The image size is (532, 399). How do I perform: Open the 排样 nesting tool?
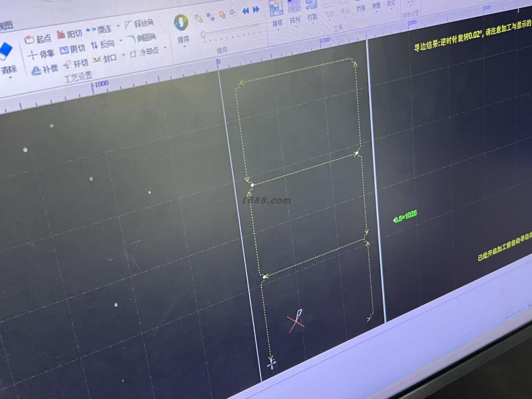(276, 14)
